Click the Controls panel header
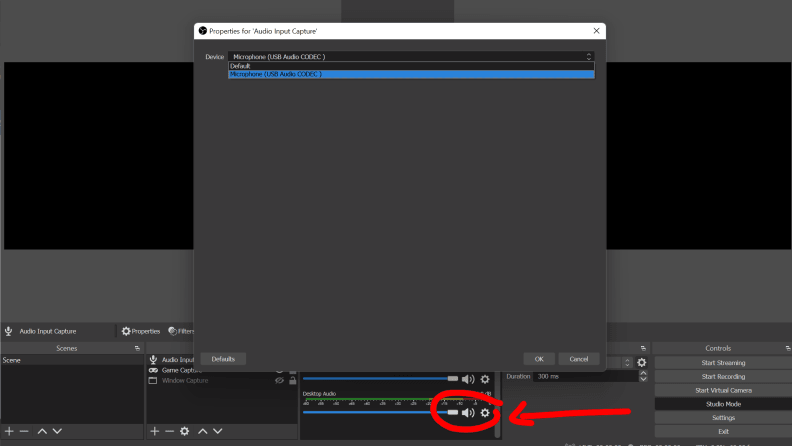The image size is (792, 446). pos(718,348)
